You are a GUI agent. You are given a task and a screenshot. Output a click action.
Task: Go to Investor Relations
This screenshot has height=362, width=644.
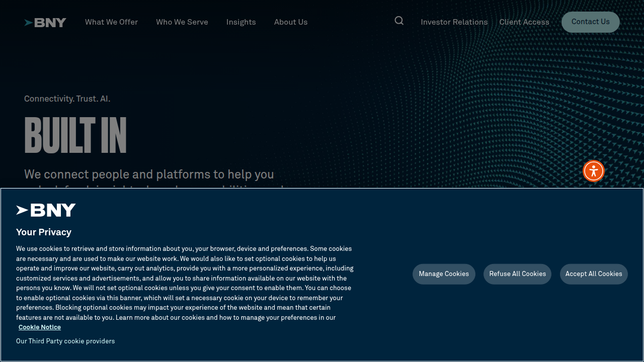[454, 22]
